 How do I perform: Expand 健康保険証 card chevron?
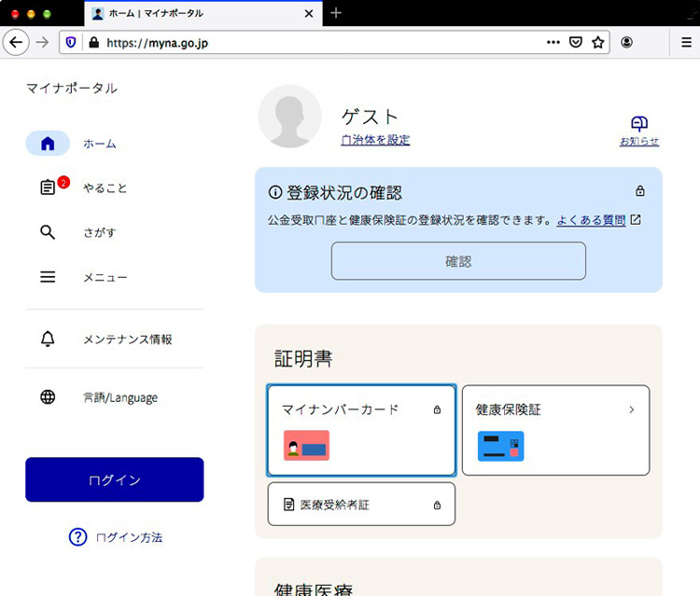tap(632, 409)
